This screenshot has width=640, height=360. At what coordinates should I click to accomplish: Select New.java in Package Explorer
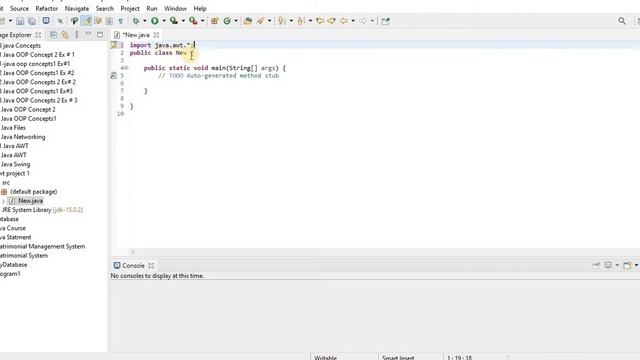point(30,201)
